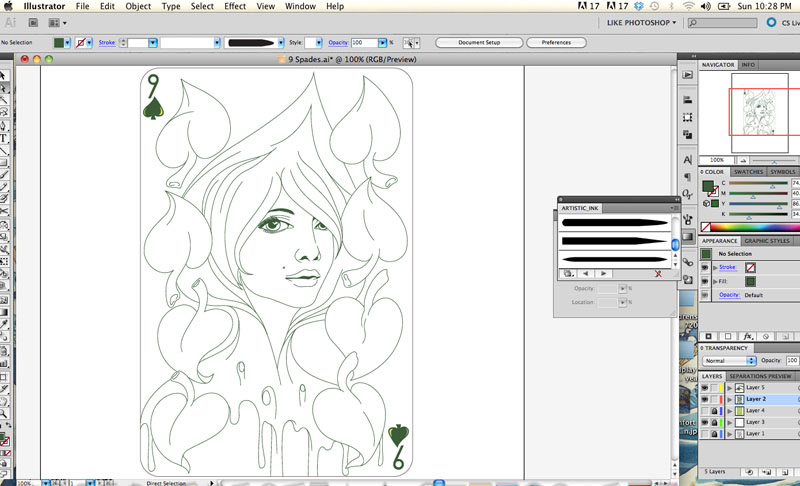
Task: Click the Stroke link in control bar
Action: [x=107, y=43]
